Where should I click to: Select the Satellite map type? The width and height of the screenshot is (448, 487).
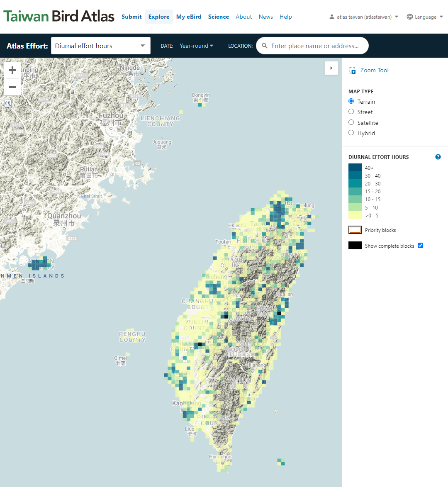(351, 122)
